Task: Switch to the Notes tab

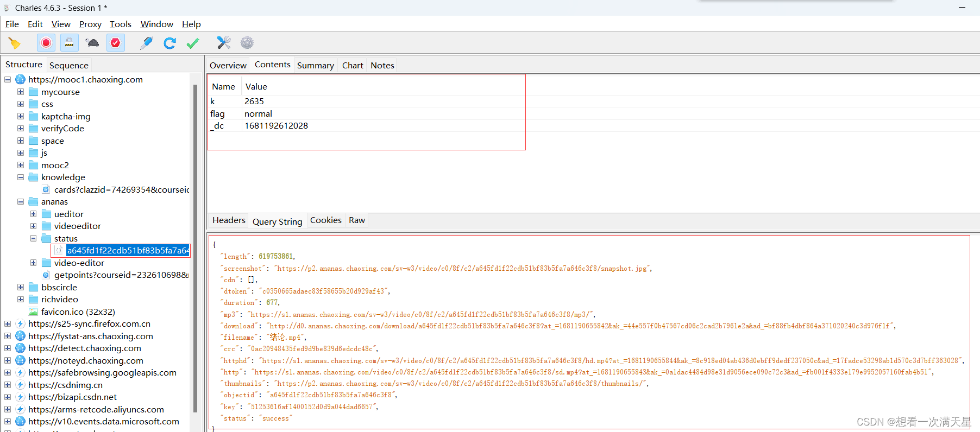Action: click(x=382, y=65)
